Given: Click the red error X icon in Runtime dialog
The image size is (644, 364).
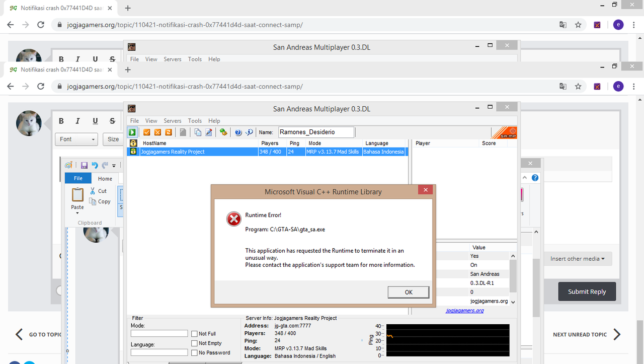Looking at the screenshot, I should (x=234, y=219).
